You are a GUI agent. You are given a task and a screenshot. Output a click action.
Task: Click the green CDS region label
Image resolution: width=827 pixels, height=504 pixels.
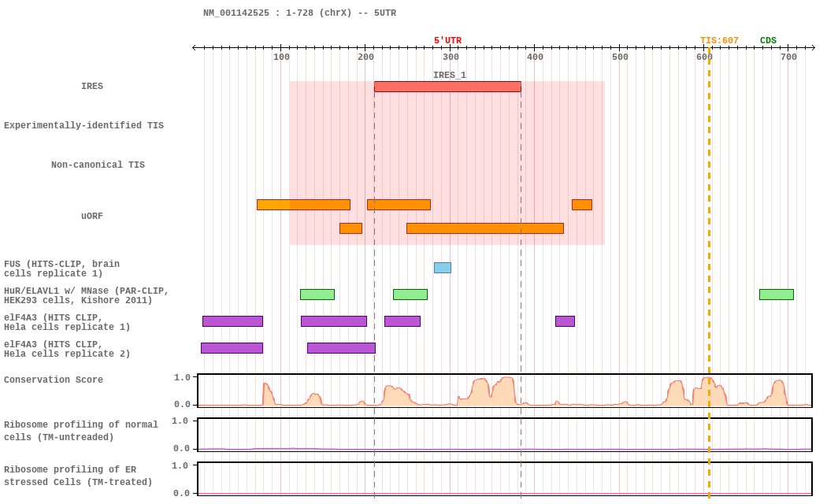click(x=768, y=41)
